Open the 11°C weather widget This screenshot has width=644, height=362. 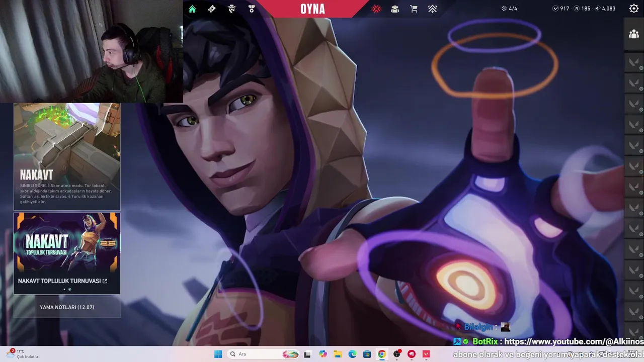pos(23,354)
